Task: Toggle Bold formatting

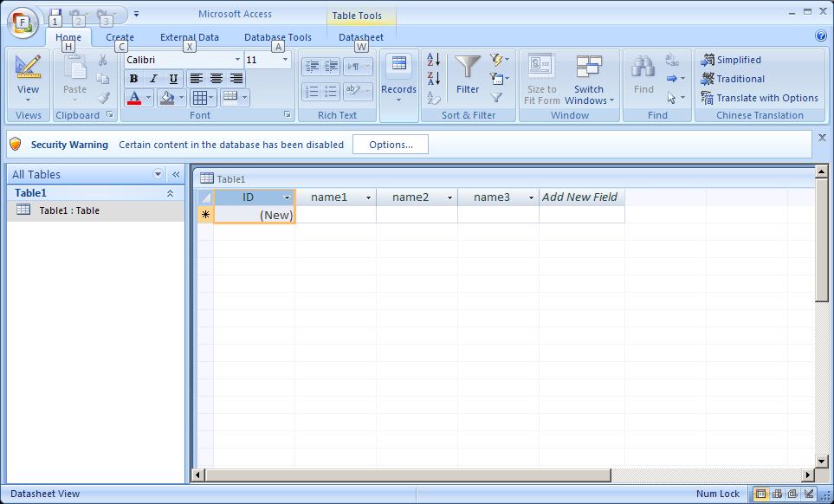Action: [x=133, y=79]
